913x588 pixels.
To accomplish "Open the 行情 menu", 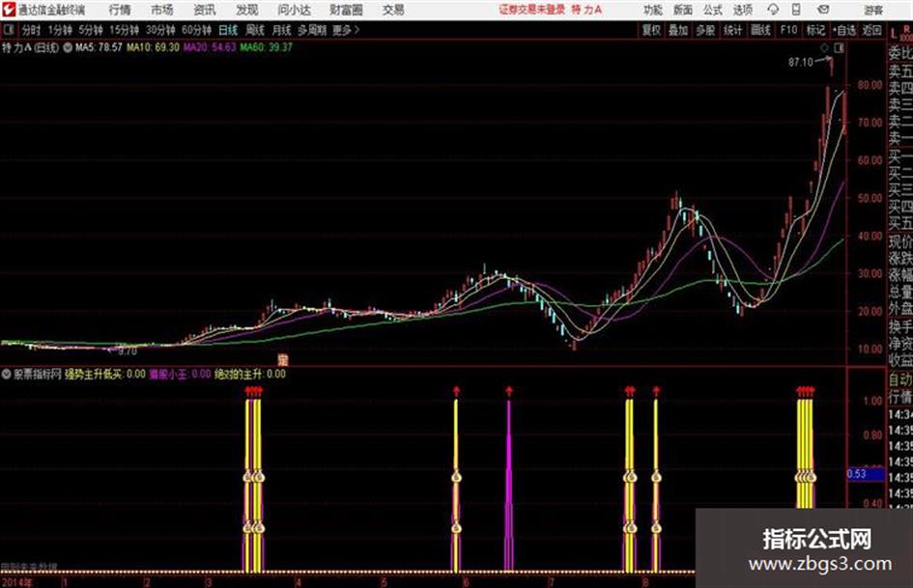I will pyautogui.click(x=120, y=10).
